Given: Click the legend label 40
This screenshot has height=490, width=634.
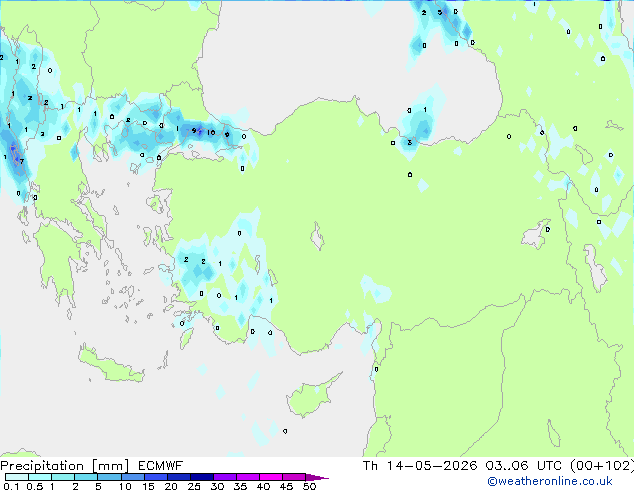Looking at the screenshot, I should point(263,486).
